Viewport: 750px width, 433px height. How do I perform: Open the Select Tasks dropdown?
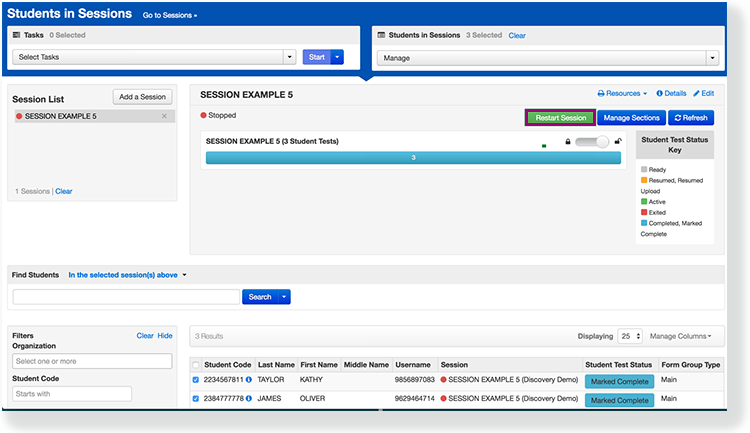pyautogui.click(x=155, y=57)
